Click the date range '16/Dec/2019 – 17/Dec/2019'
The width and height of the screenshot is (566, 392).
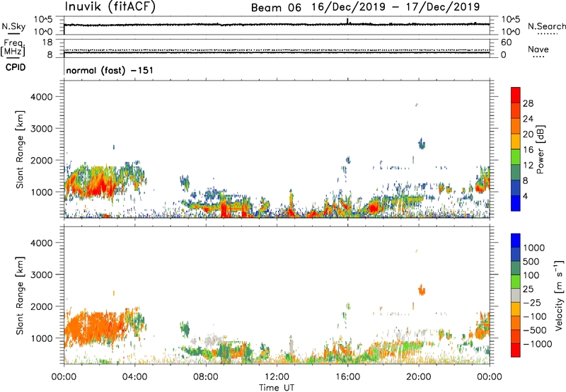(395, 7)
